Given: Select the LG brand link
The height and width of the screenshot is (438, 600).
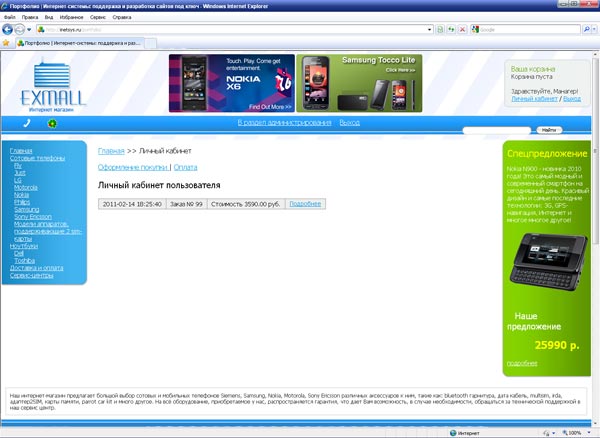Looking at the screenshot, I should coord(18,180).
